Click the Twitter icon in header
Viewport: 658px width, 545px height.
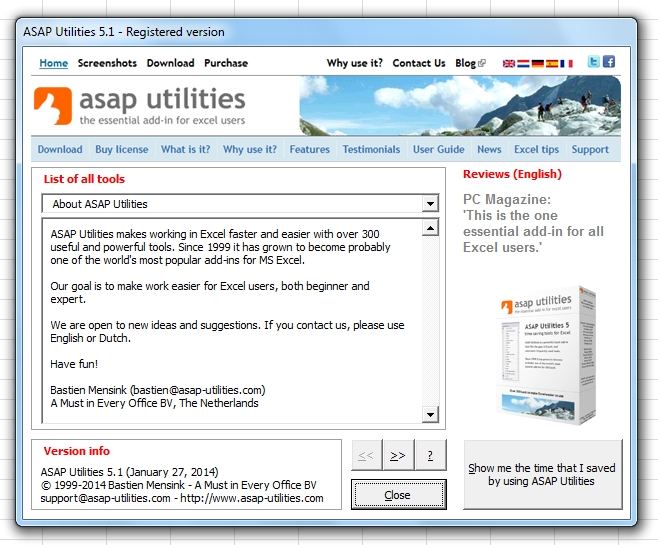click(x=593, y=62)
